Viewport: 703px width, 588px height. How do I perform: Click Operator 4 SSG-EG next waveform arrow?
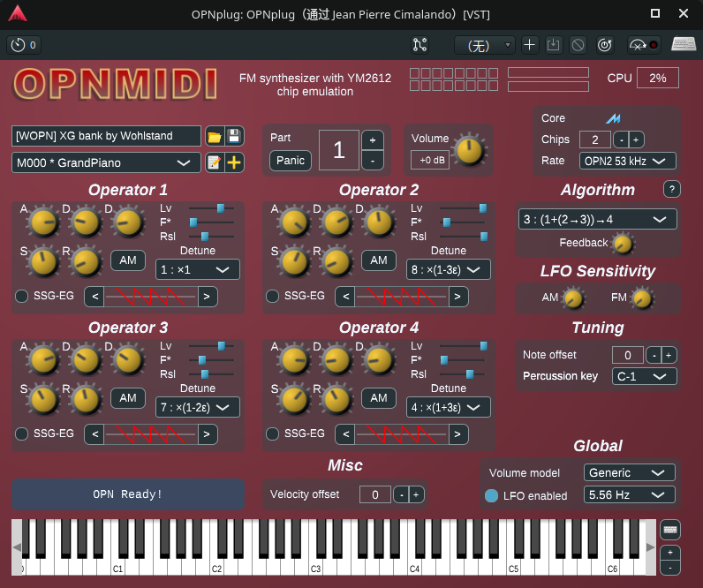457,433
